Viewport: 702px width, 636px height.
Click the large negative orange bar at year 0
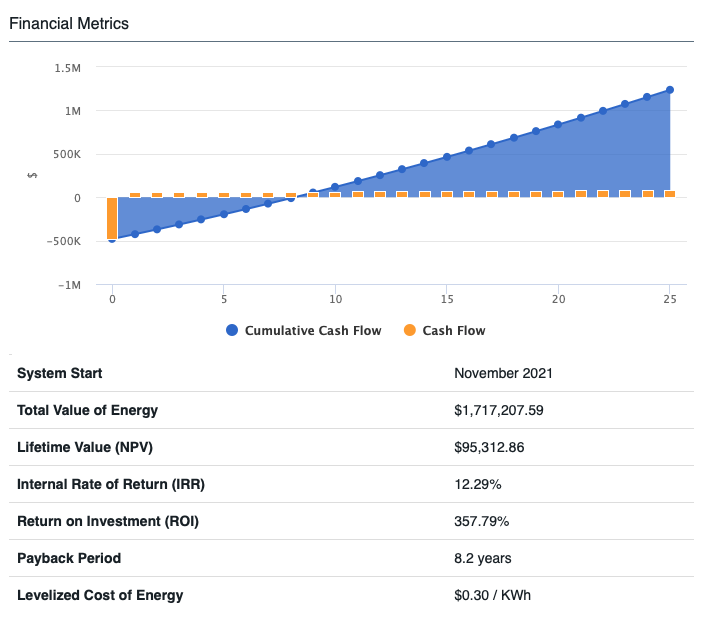(x=112, y=217)
